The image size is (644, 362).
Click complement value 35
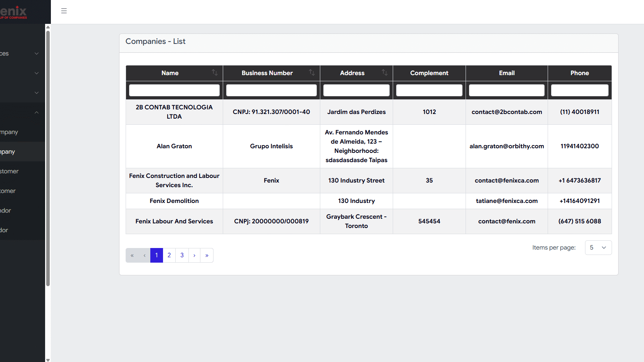point(429,181)
